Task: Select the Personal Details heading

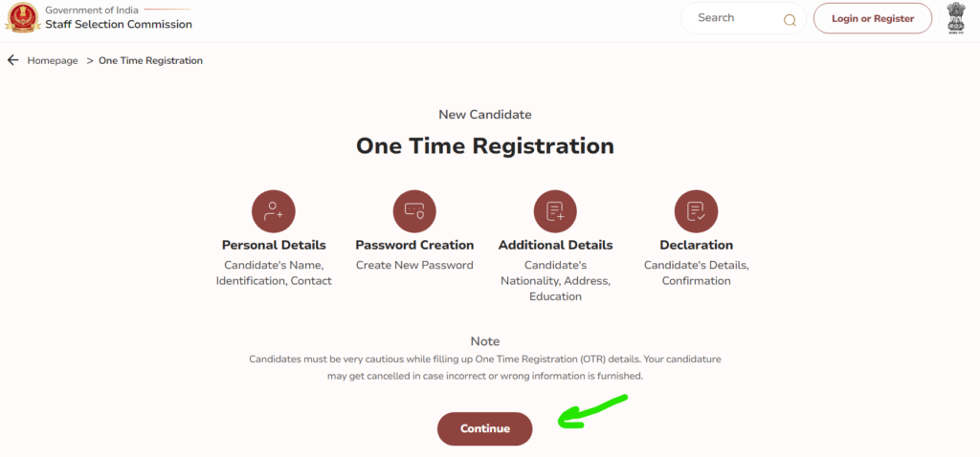Action: pyautogui.click(x=274, y=245)
